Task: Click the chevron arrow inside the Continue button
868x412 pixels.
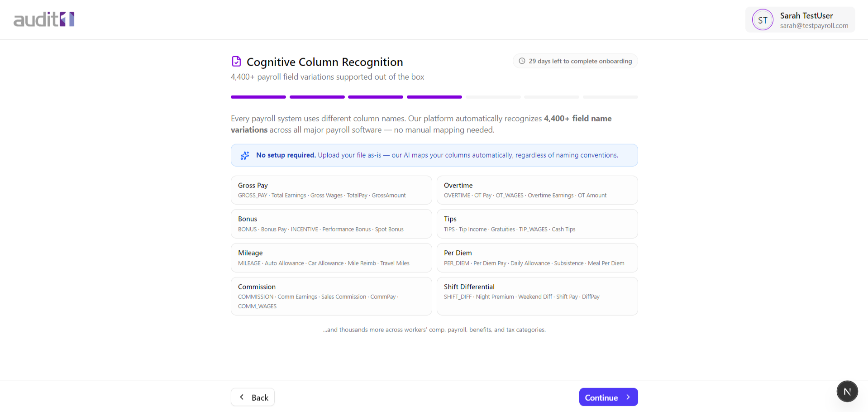Action: pos(628,397)
